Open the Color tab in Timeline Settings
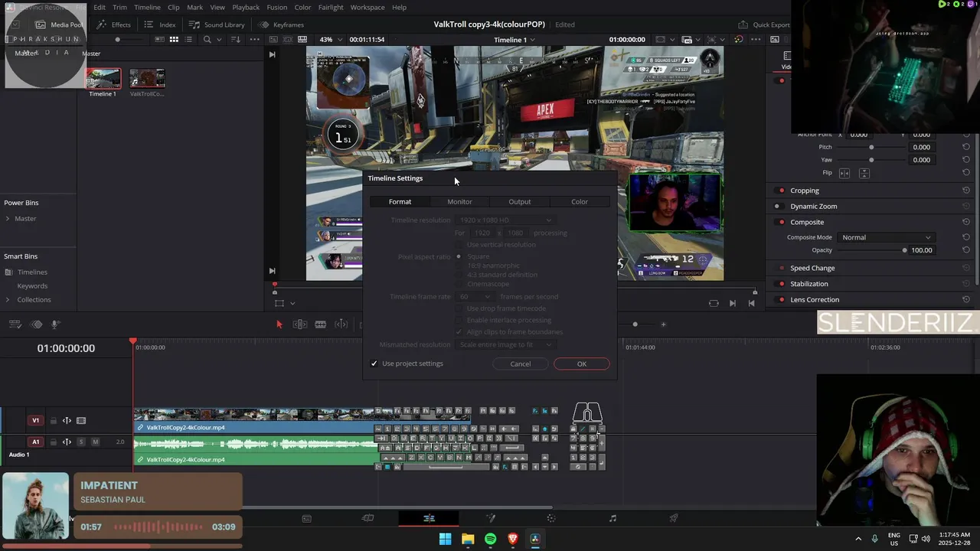The width and height of the screenshot is (980, 551). point(580,202)
